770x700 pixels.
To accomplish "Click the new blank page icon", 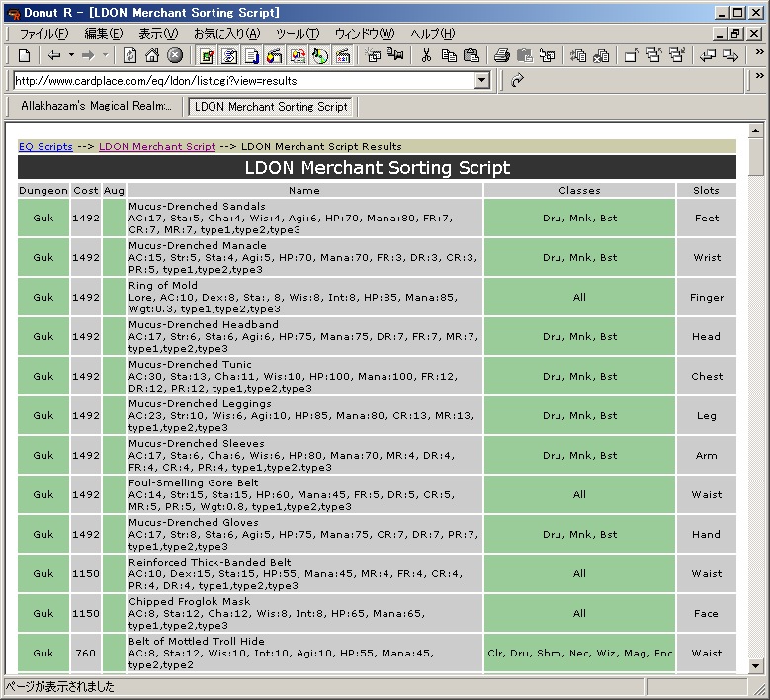I will click(25, 55).
